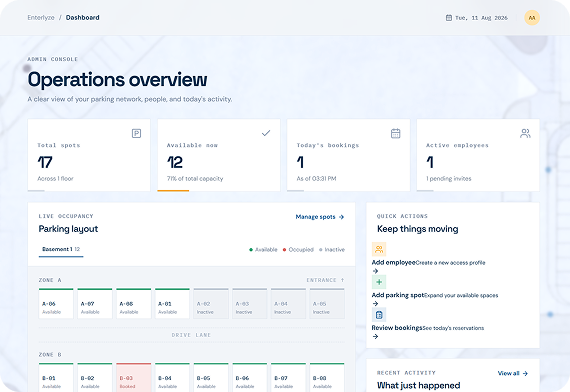Select inactive spot A-03

[x=250, y=304]
